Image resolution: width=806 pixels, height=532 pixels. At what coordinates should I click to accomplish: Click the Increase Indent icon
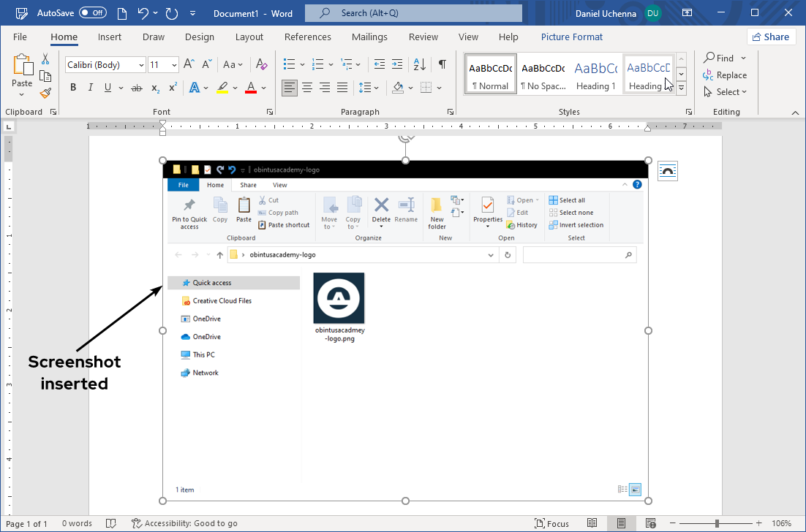(397, 64)
